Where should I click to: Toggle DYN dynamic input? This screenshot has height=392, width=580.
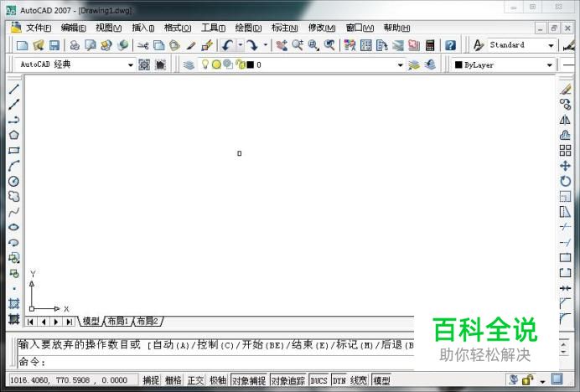(339, 380)
